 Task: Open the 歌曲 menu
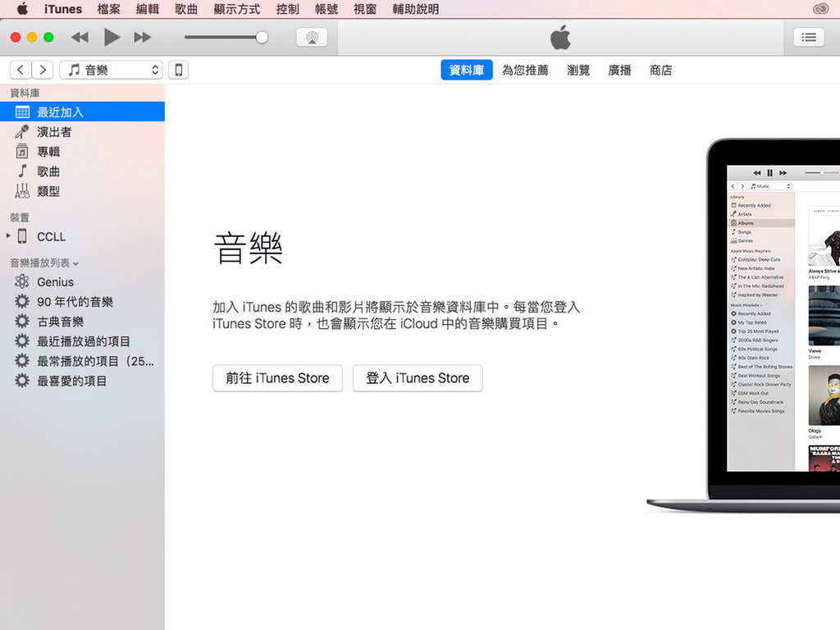pos(186,9)
